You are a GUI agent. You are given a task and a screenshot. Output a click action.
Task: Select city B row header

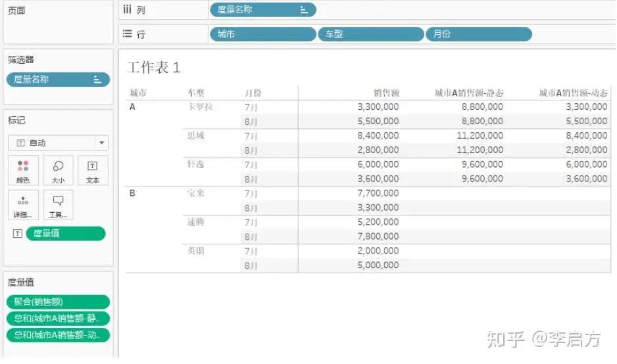click(x=132, y=193)
